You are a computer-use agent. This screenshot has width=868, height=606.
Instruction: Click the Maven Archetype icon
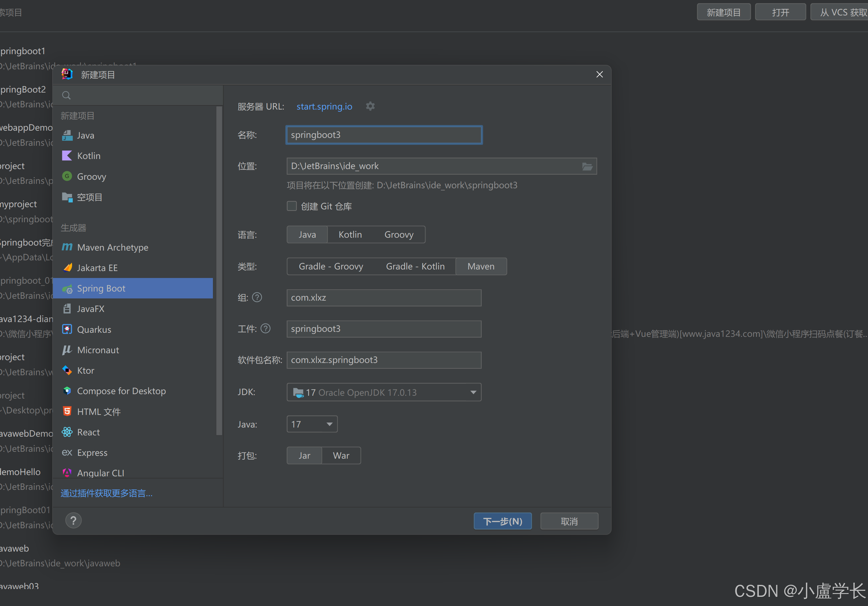click(x=67, y=247)
